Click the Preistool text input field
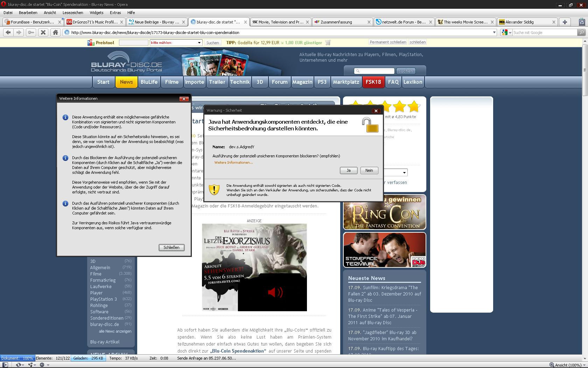The width and height of the screenshot is (588, 368). (133, 42)
